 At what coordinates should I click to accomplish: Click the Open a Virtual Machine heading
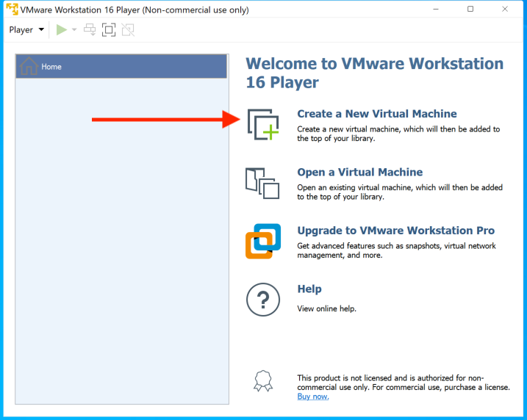click(359, 173)
